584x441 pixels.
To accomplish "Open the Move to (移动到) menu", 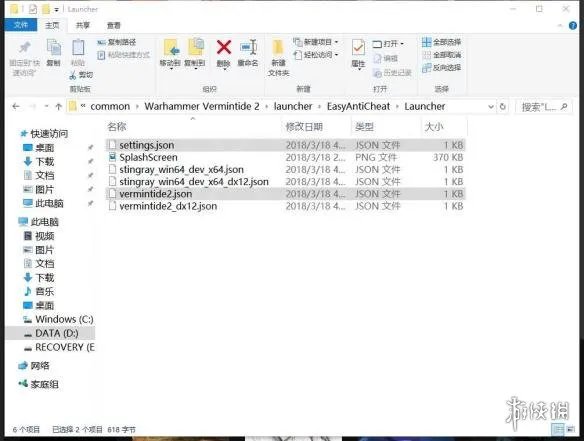I will point(170,54).
